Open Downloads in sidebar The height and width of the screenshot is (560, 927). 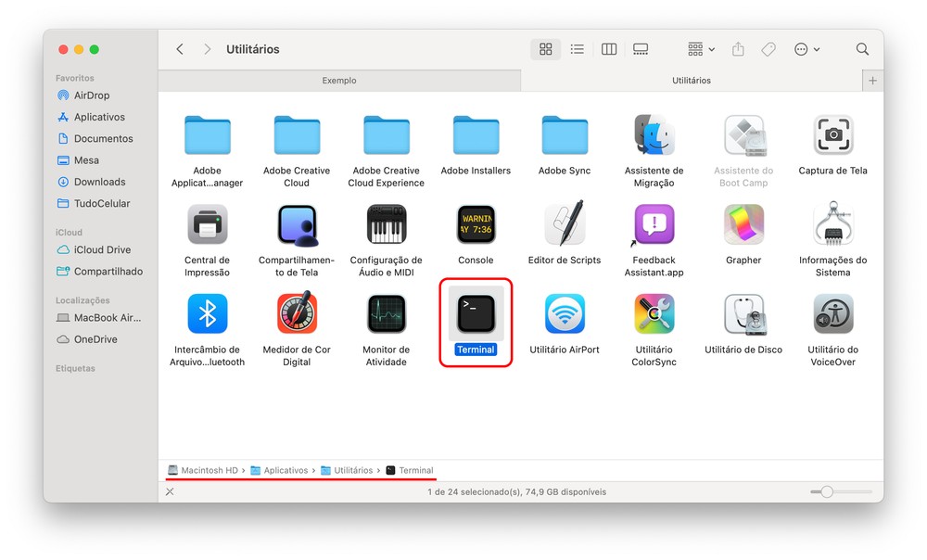click(99, 182)
